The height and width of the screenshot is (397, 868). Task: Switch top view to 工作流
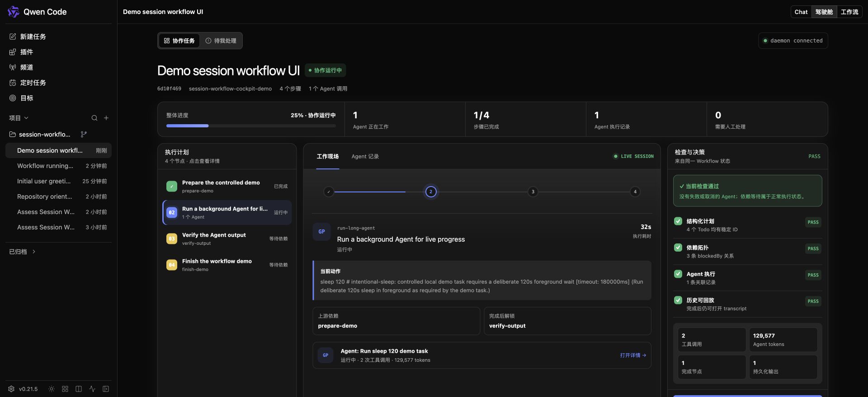tap(849, 12)
